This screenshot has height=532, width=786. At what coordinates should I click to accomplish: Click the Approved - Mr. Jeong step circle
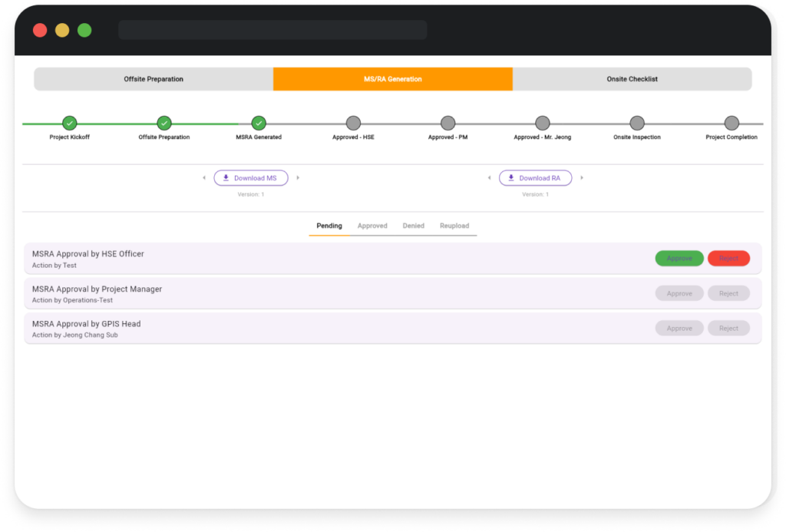tap(543, 123)
